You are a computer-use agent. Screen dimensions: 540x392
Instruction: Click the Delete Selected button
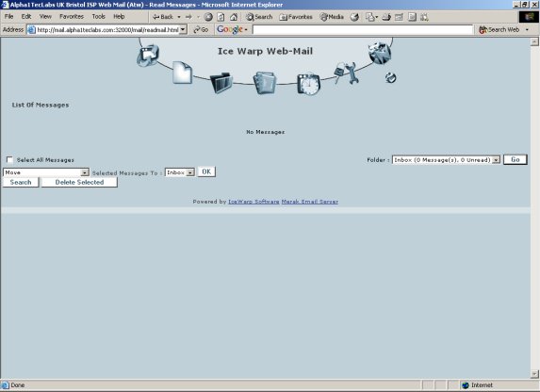pyautogui.click(x=79, y=182)
